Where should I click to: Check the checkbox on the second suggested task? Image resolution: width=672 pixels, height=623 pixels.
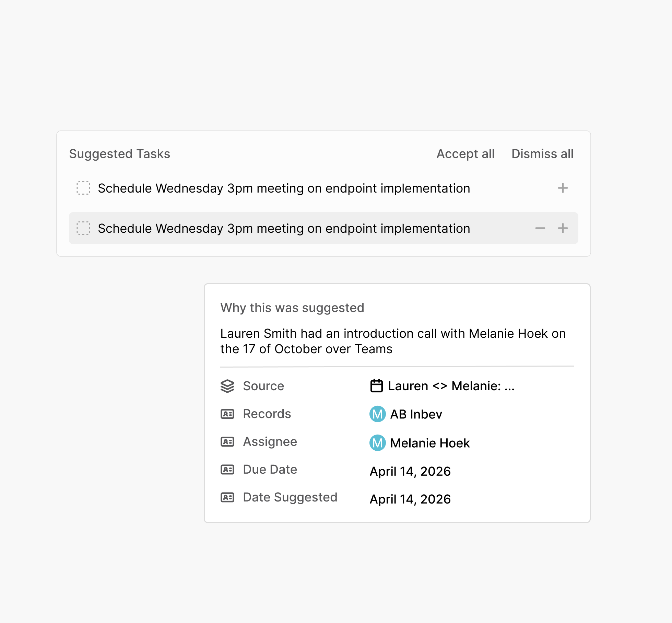[x=83, y=228]
